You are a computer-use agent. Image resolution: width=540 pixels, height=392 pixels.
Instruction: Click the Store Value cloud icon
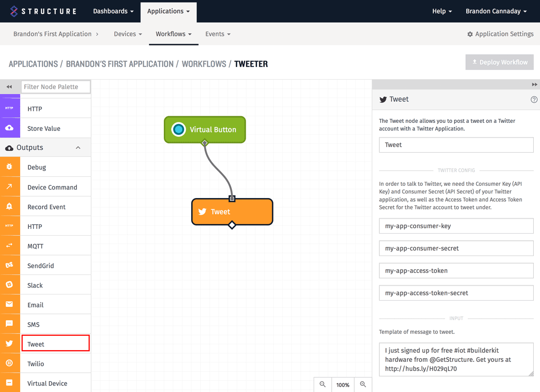9,128
